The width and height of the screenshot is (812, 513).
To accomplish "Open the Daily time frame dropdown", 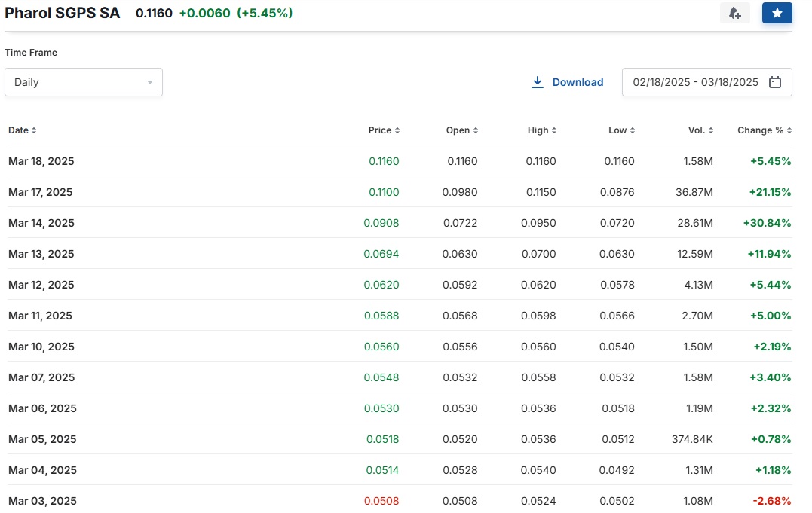I will tap(84, 82).
